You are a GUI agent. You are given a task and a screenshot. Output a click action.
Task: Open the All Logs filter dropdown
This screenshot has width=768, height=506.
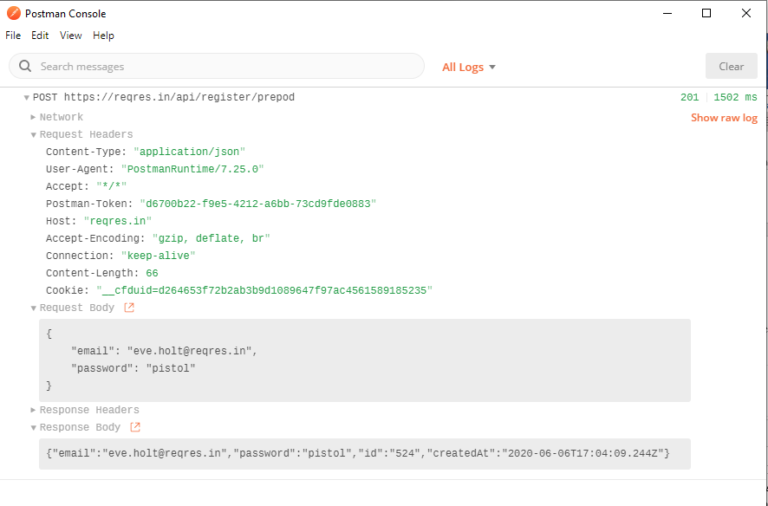tap(469, 67)
